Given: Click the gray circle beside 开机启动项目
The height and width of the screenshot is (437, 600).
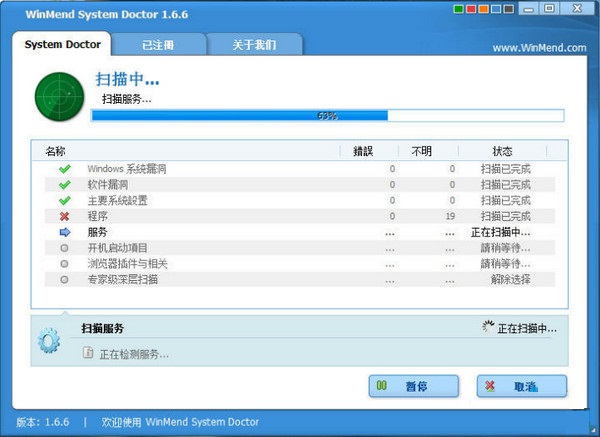Looking at the screenshot, I should coord(64,248).
